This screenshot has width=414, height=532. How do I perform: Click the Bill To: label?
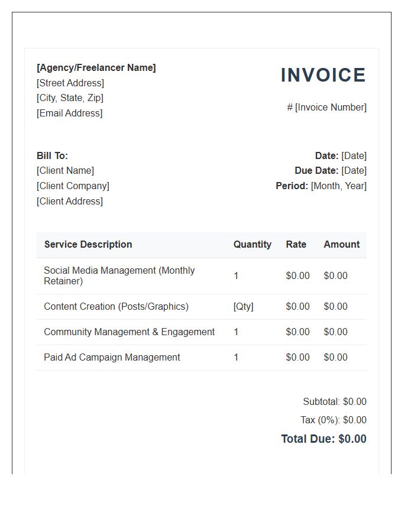(52, 155)
